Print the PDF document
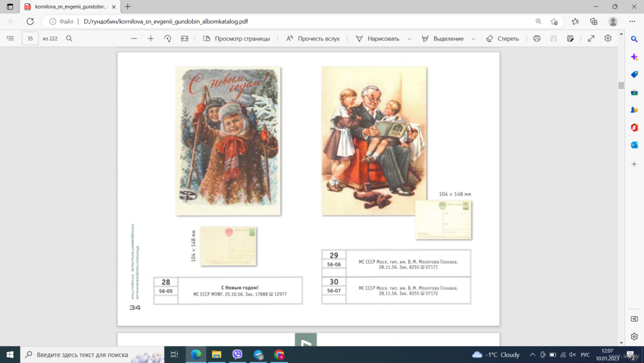This screenshot has height=363, width=644. tap(536, 38)
